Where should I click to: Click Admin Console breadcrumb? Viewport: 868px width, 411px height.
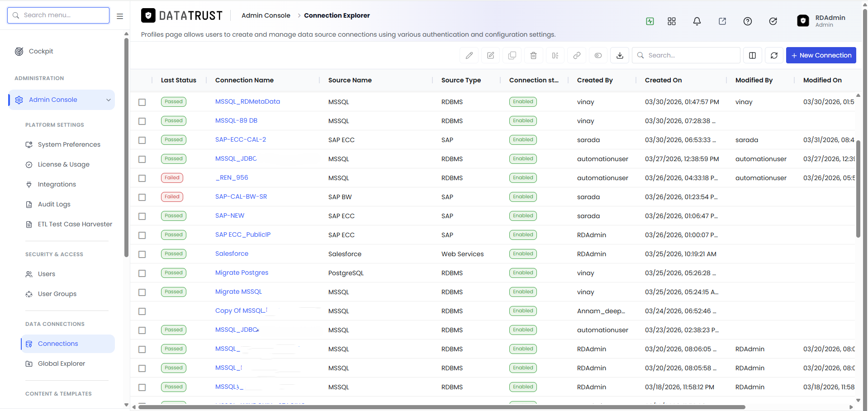point(266,15)
